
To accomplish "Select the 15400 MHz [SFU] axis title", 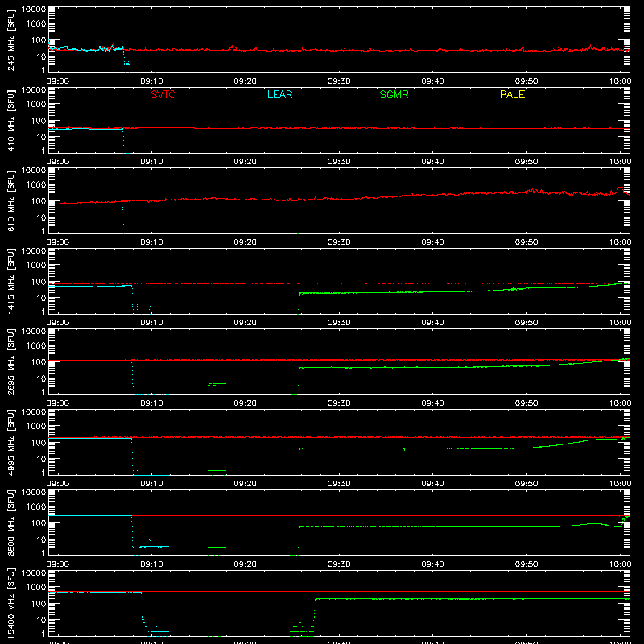I will click(11, 603).
